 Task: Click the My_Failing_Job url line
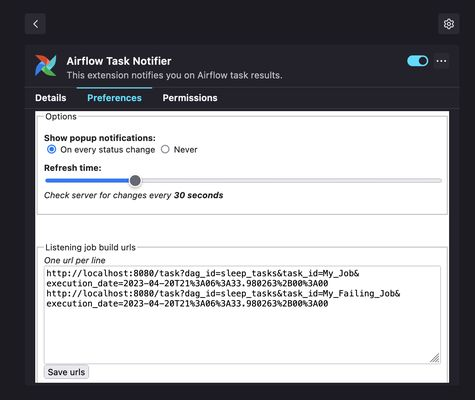(223, 298)
